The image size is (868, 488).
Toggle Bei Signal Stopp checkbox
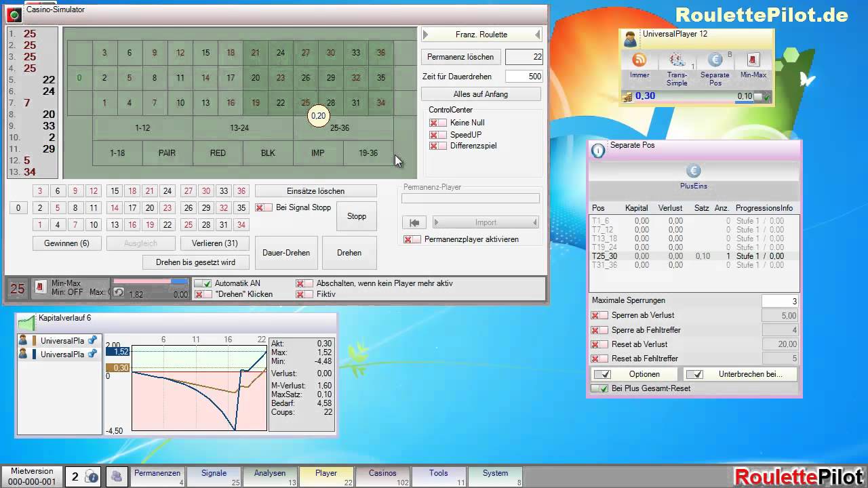coord(264,207)
